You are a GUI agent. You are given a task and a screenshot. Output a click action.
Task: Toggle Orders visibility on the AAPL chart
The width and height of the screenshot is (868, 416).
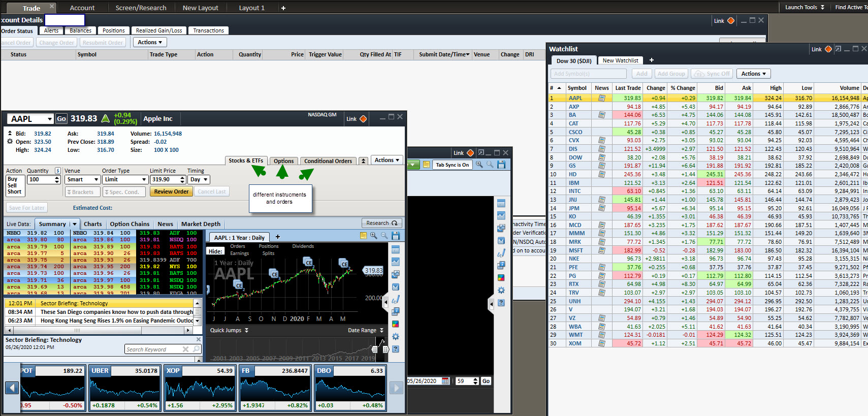click(238, 246)
